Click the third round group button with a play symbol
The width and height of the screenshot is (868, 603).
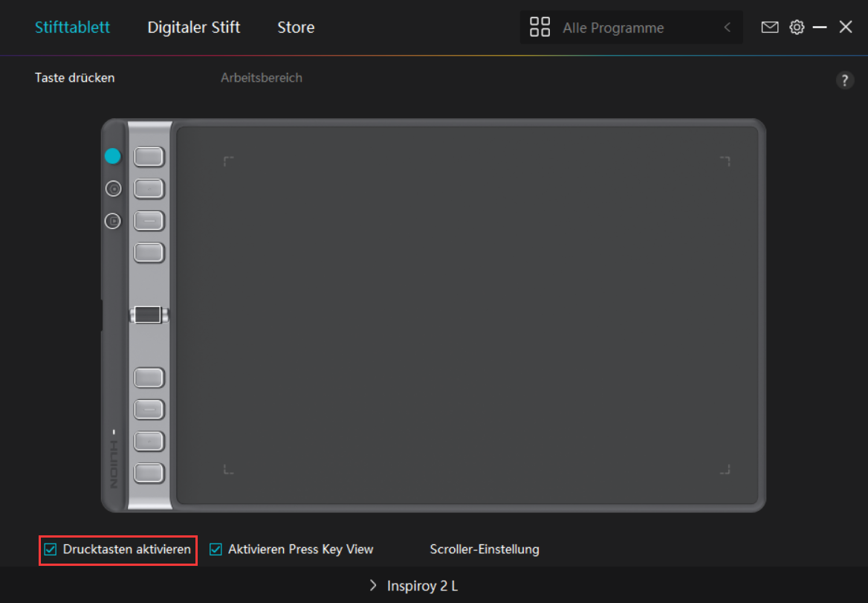113,221
